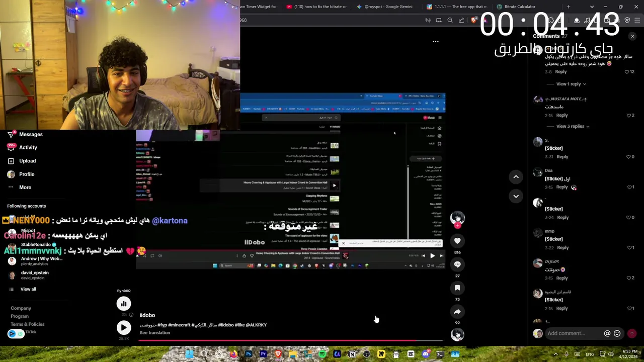
Task: Click the Company footer link
Action: tap(21, 308)
